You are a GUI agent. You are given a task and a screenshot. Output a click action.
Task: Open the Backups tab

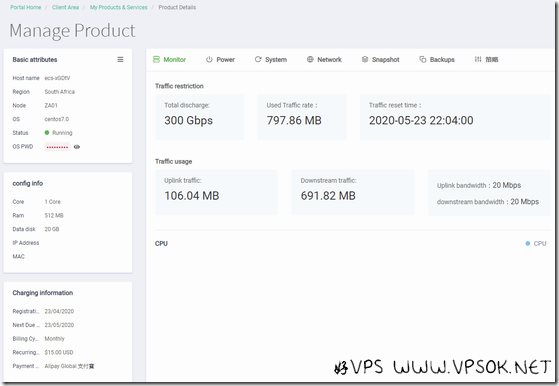(x=437, y=60)
